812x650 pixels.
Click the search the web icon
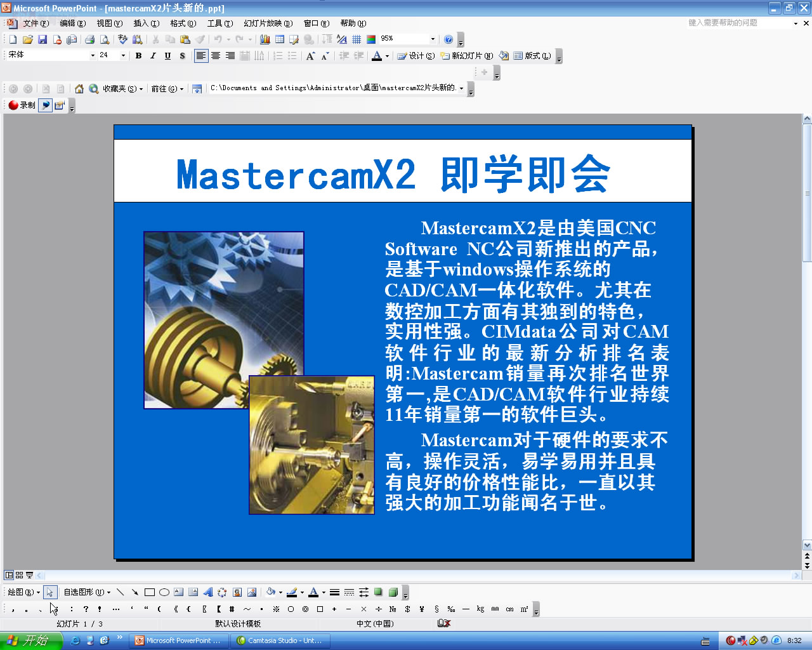click(94, 89)
